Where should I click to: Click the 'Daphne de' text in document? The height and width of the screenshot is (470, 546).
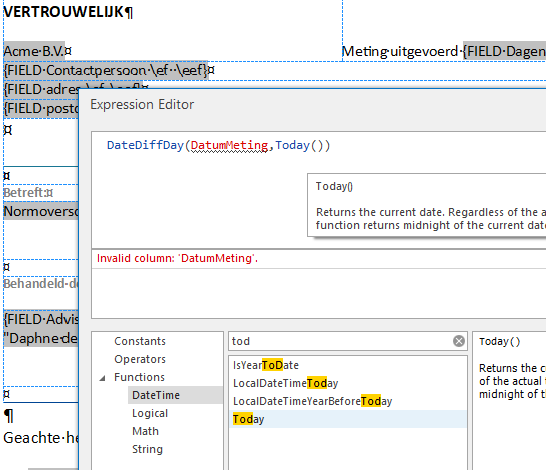[41, 338]
